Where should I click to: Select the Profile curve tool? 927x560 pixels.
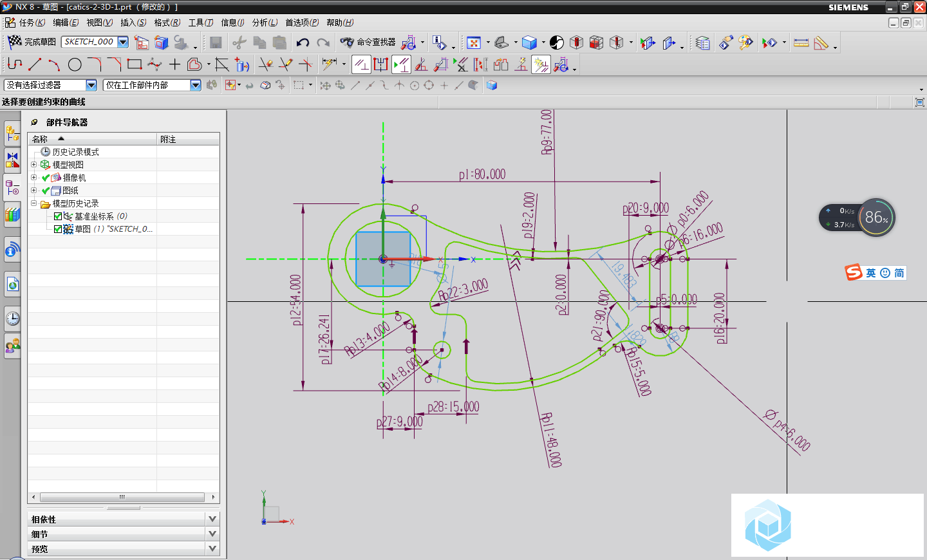(x=15, y=64)
